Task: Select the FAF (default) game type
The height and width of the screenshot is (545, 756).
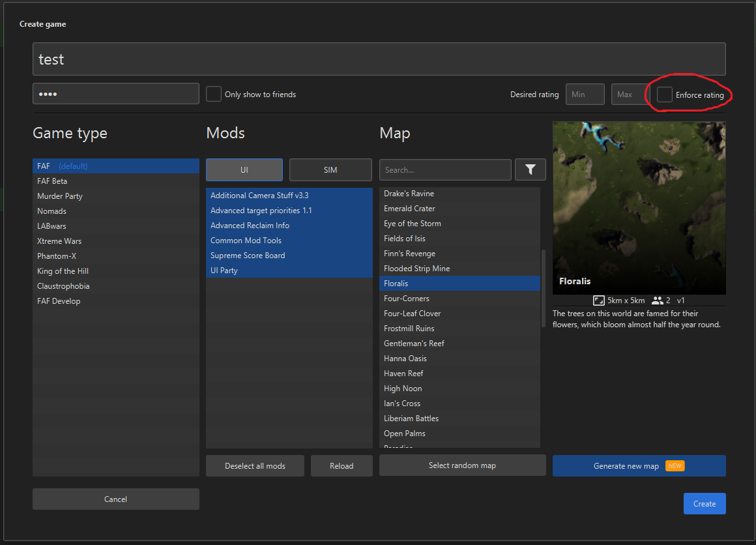Action: click(116, 166)
